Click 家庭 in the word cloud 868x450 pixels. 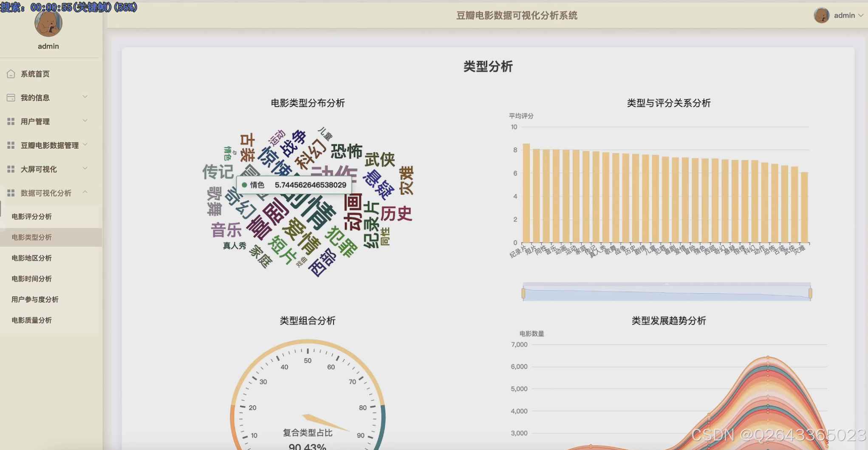[260, 256]
